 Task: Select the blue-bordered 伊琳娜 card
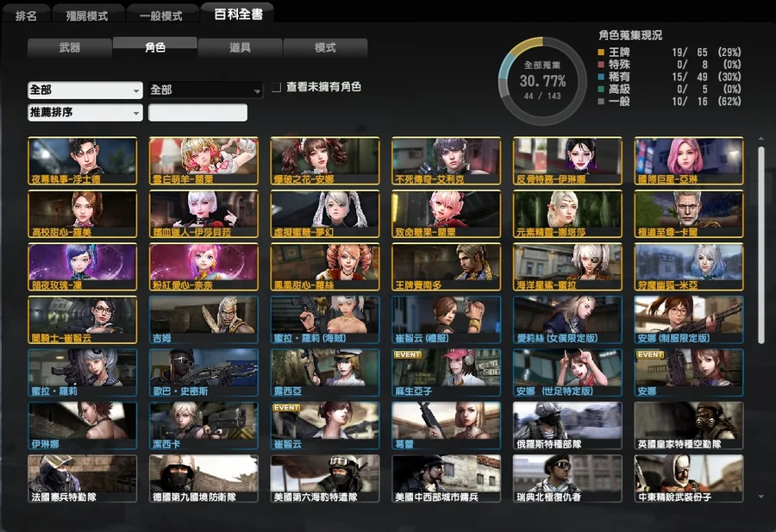point(82,426)
